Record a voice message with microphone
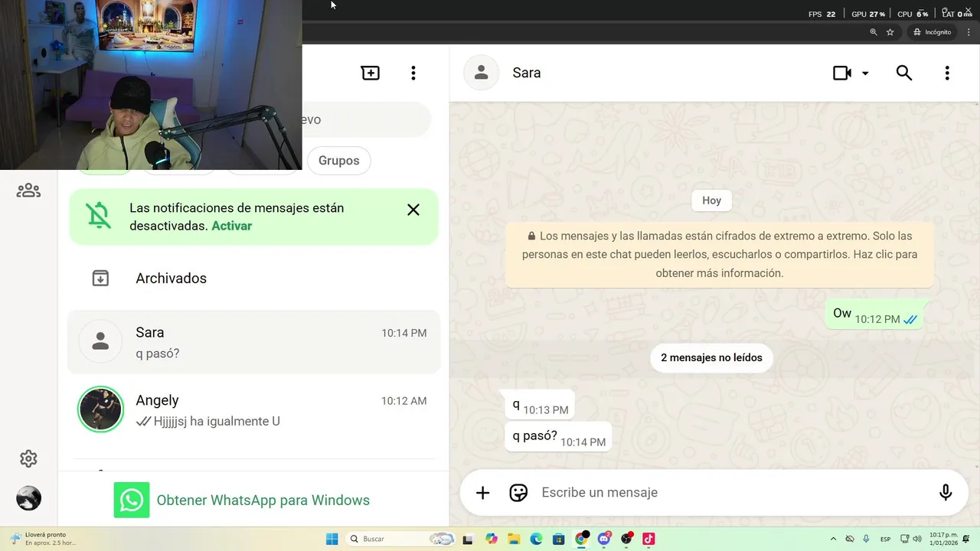Image resolution: width=980 pixels, height=551 pixels. (x=946, y=493)
